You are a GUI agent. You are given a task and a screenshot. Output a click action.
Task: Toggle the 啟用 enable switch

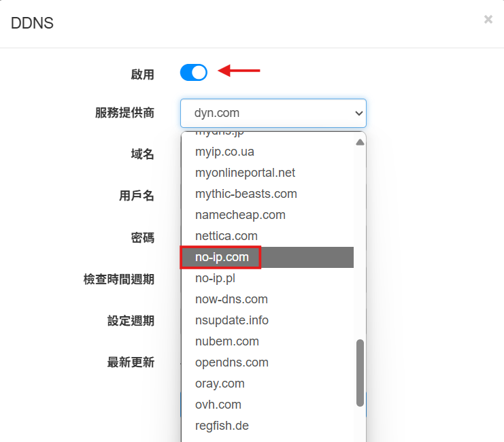(193, 72)
